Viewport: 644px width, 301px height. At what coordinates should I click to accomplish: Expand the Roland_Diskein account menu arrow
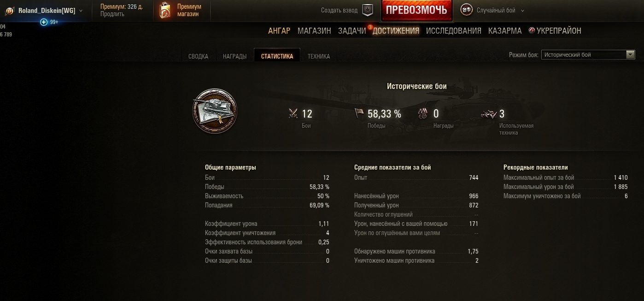click(81, 11)
